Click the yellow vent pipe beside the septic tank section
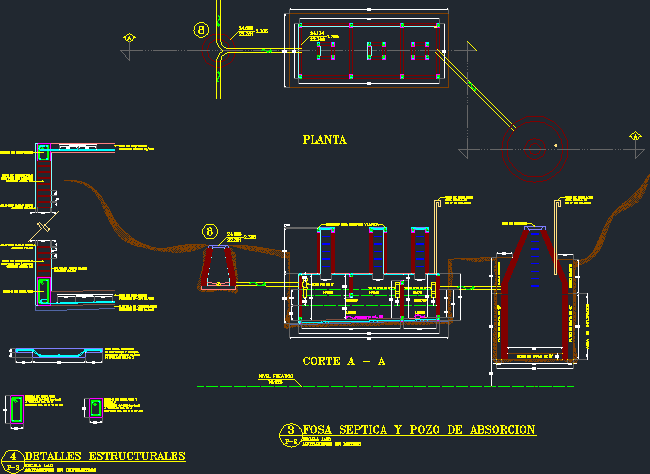 coord(436,240)
